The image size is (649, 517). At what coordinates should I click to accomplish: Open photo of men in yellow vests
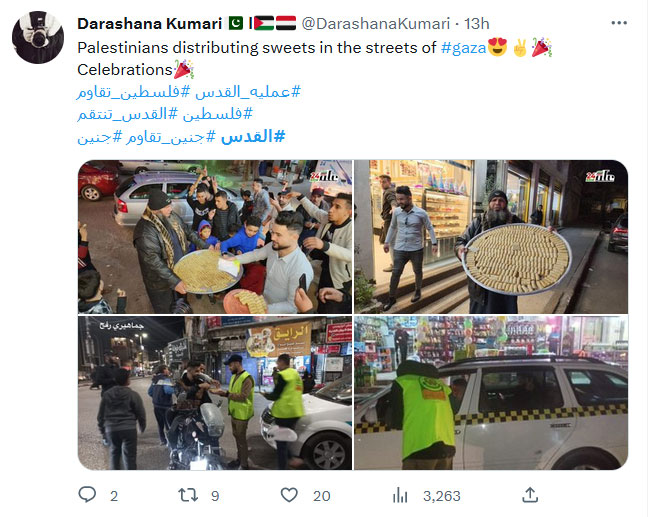coord(215,393)
